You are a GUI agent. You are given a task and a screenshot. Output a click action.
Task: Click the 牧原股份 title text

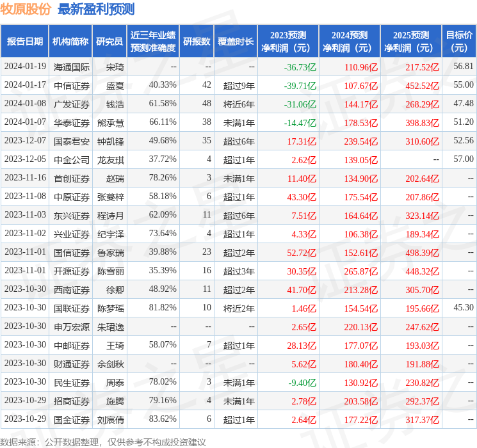tap(26, 9)
